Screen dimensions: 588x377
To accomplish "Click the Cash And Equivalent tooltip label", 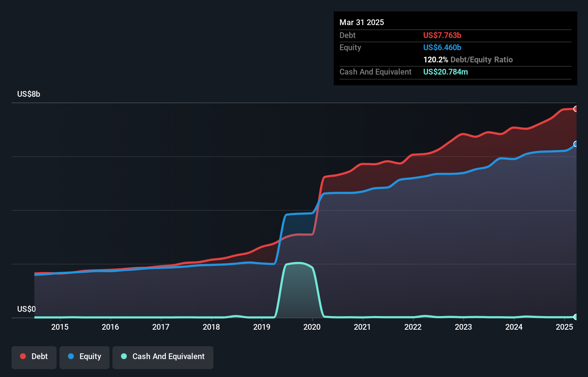I will pos(375,72).
